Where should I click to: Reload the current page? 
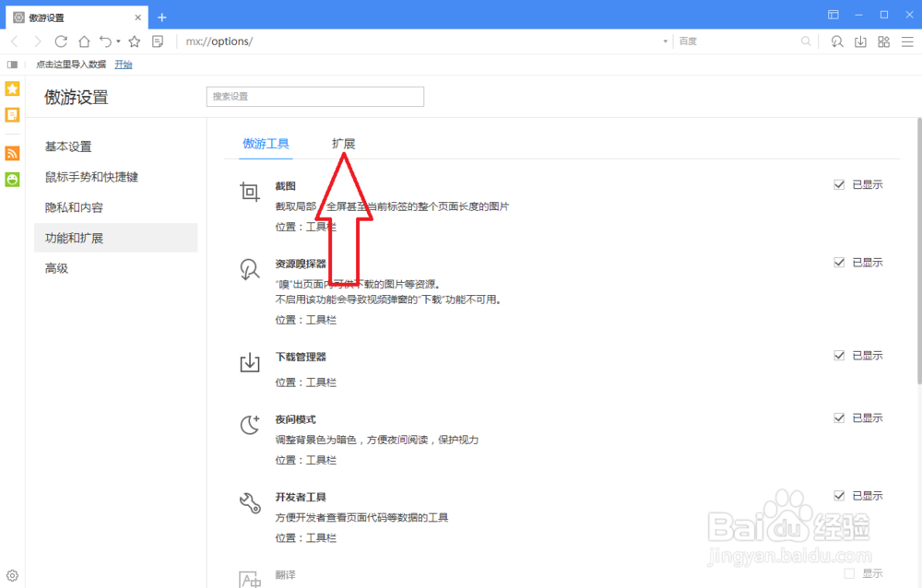61,41
